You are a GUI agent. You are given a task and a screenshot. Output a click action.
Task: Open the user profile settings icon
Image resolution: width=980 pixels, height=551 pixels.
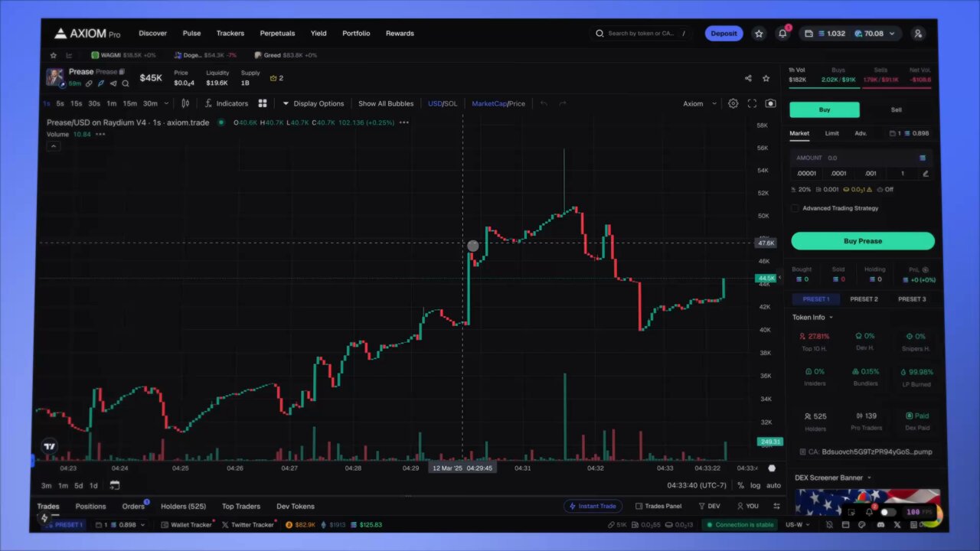918,34
